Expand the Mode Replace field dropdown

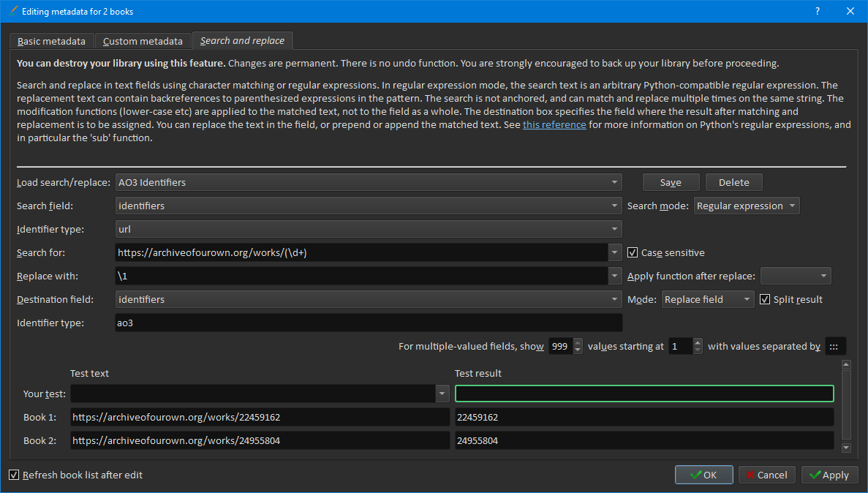tap(707, 299)
